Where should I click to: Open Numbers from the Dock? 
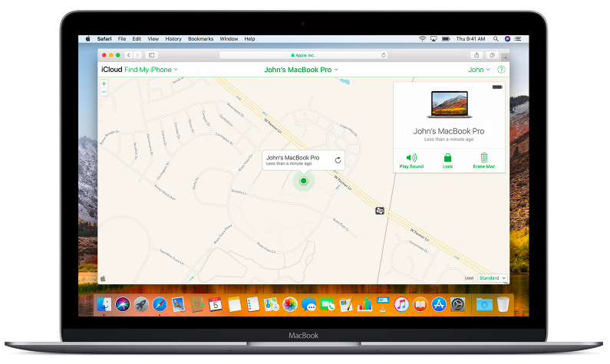click(x=364, y=304)
